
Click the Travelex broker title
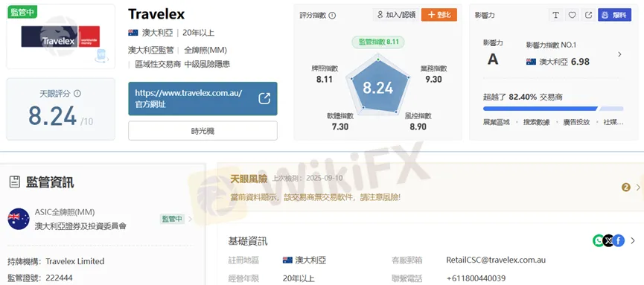coord(156,14)
